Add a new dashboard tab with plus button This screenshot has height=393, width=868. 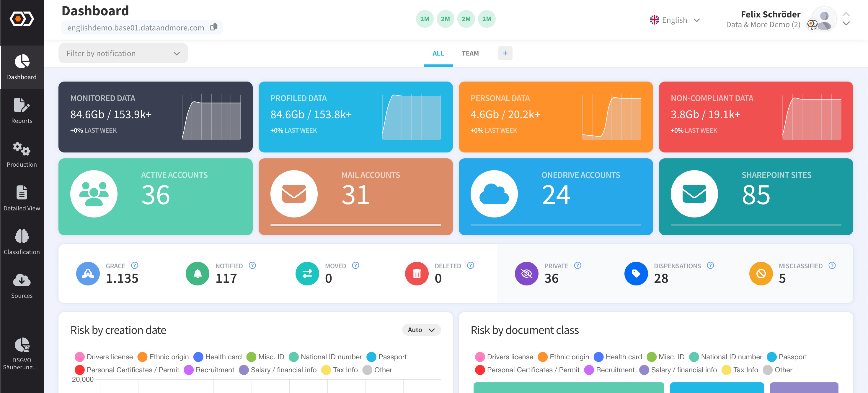(x=505, y=53)
